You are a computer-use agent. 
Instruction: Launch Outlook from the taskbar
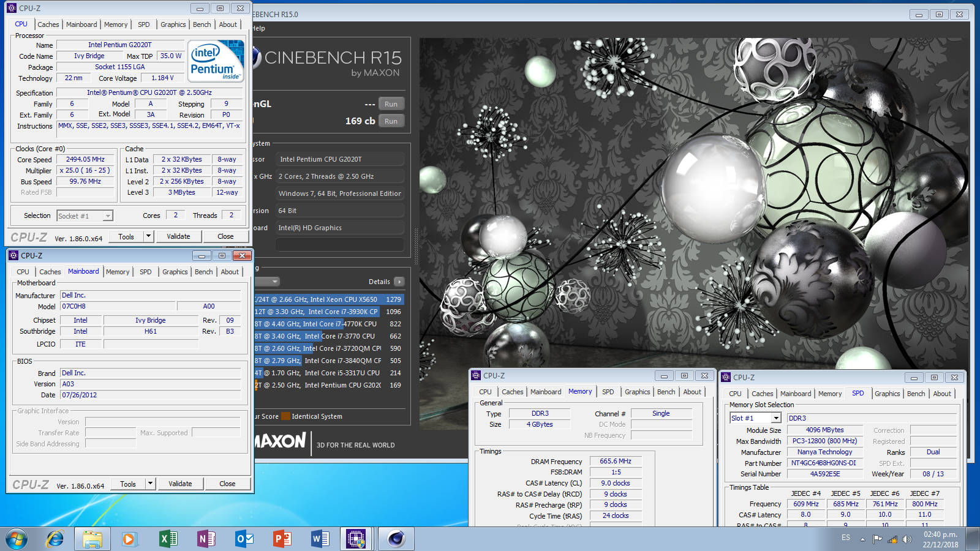pyautogui.click(x=244, y=539)
